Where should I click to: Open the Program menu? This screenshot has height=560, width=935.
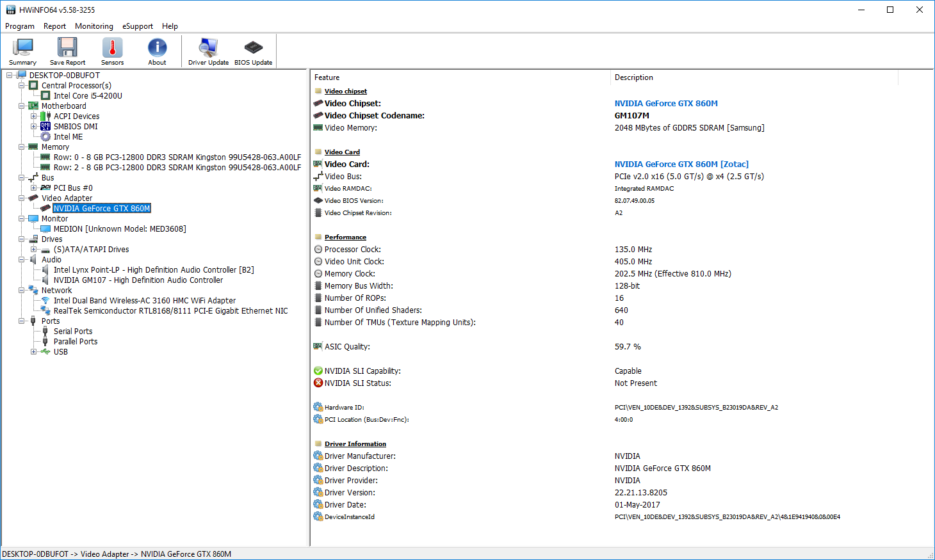click(20, 26)
